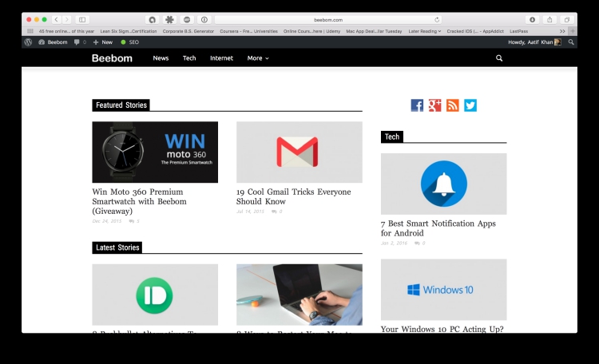Show all tabs with the tab overview button
The image size is (599, 364).
click(x=567, y=19)
